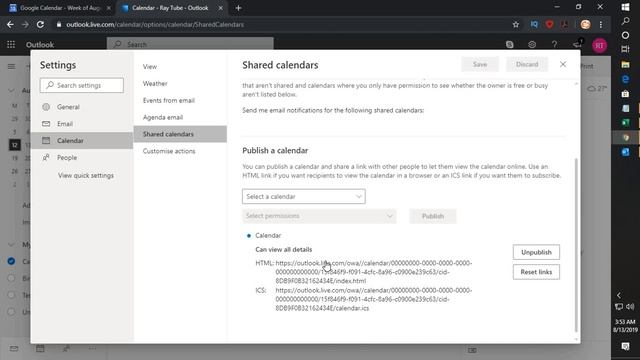Click the red shield extension icon

click(x=549, y=24)
